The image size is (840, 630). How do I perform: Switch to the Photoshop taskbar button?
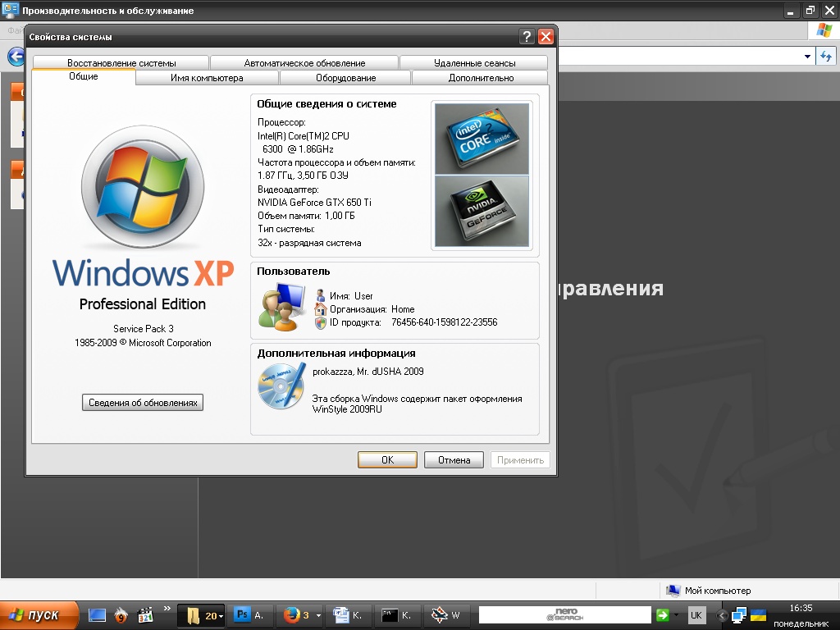249,615
